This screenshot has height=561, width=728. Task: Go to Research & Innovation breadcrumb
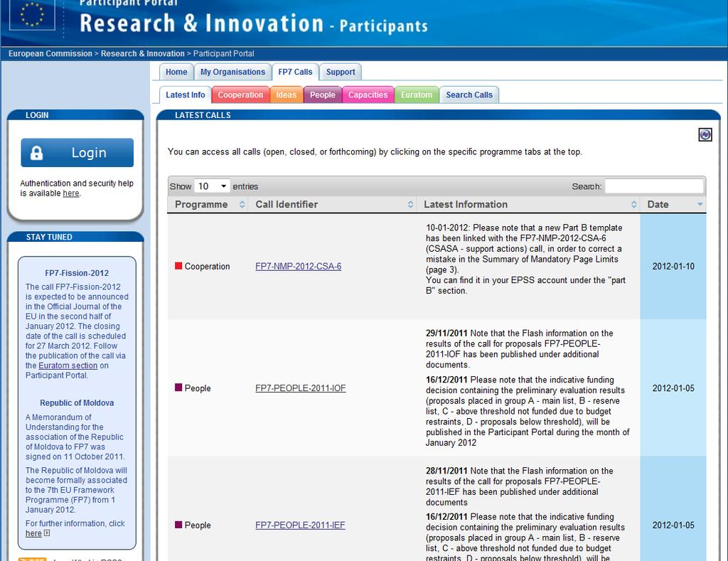142,53
